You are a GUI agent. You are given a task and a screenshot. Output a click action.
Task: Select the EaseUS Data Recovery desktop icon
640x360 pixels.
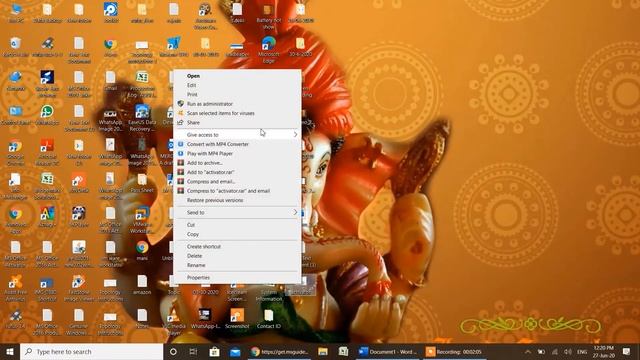click(142, 118)
